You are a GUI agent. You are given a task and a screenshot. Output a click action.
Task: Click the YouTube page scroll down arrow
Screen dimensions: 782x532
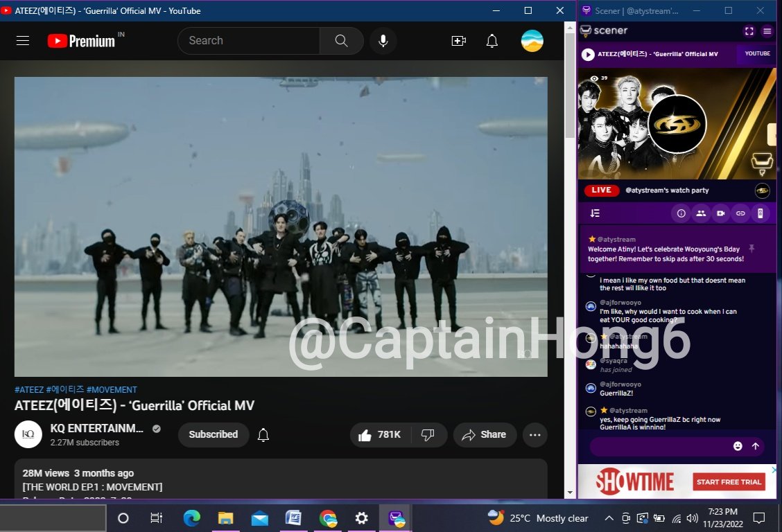click(570, 492)
